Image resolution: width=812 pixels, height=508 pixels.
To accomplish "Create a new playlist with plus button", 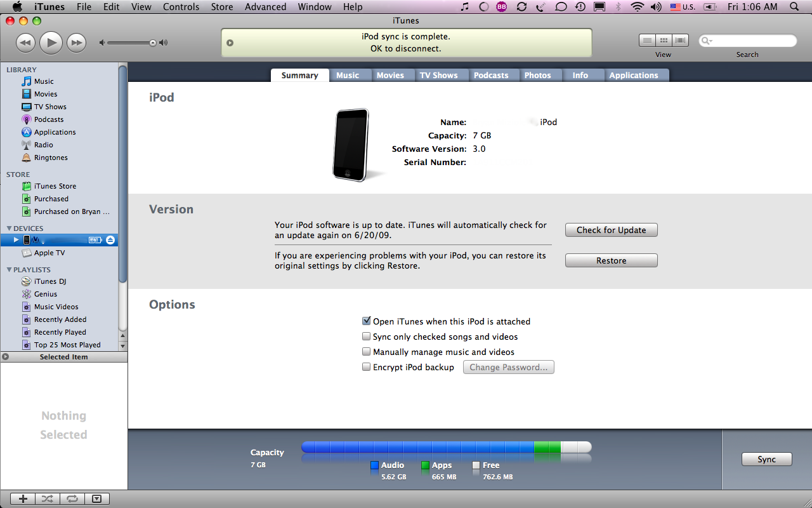I will pos(23,499).
